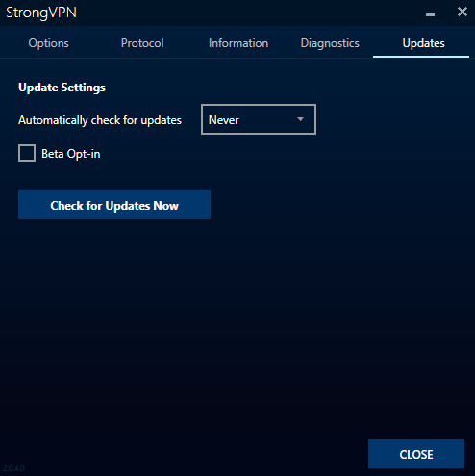This screenshot has width=475, height=476.
Task: Click the CLOSE button
Action: click(x=416, y=454)
